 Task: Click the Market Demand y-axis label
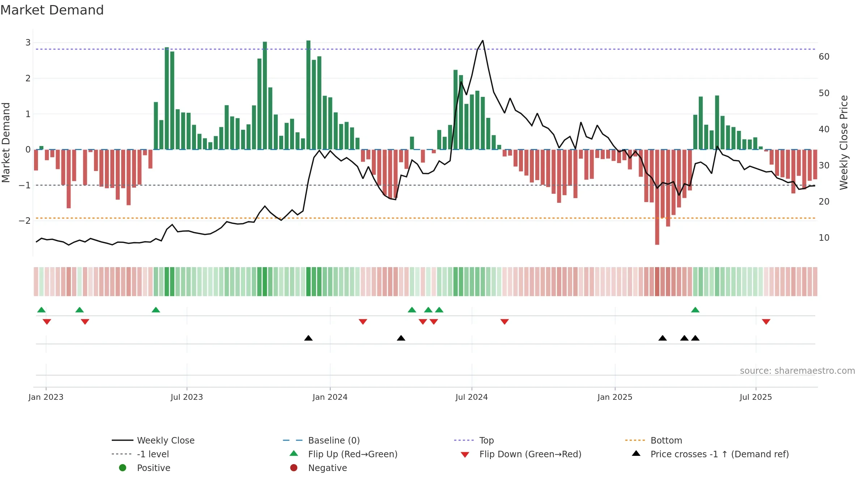[6, 142]
